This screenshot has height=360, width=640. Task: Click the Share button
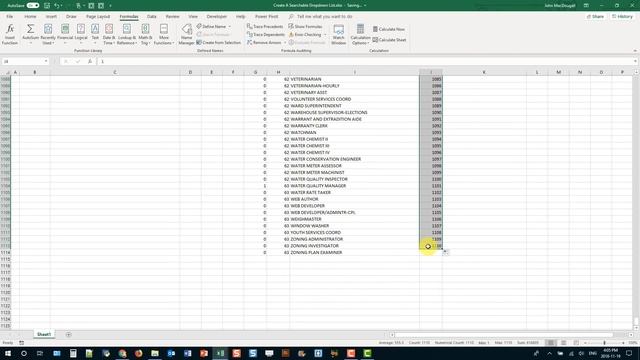(x=595, y=16)
